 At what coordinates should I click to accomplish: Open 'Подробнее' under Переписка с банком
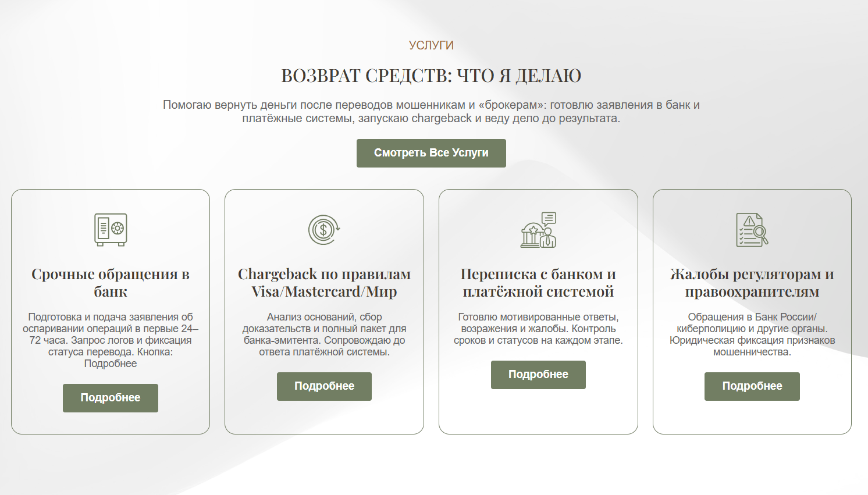538,375
